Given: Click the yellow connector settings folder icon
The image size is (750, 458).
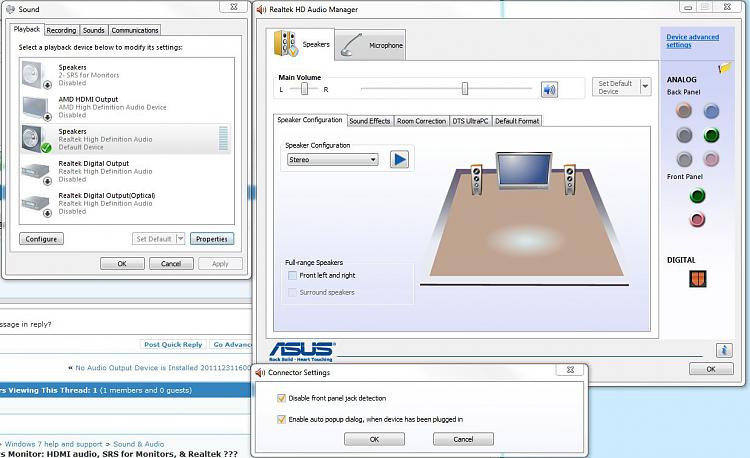Looking at the screenshot, I should click(x=724, y=68).
